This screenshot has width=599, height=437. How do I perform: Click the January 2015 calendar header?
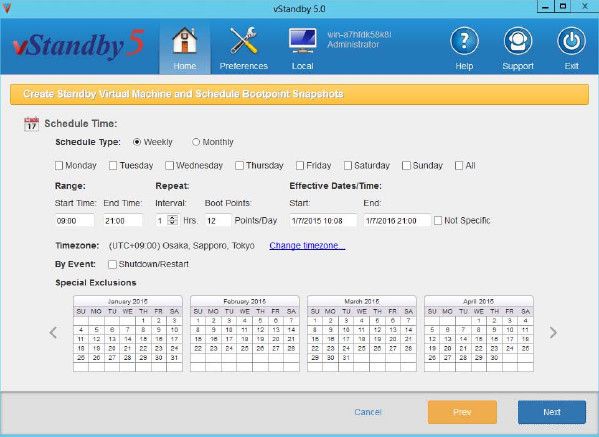click(x=128, y=301)
